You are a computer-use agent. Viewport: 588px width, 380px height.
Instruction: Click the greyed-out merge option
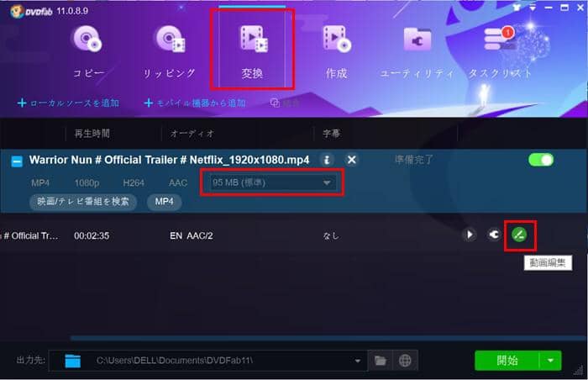tap(285, 103)
